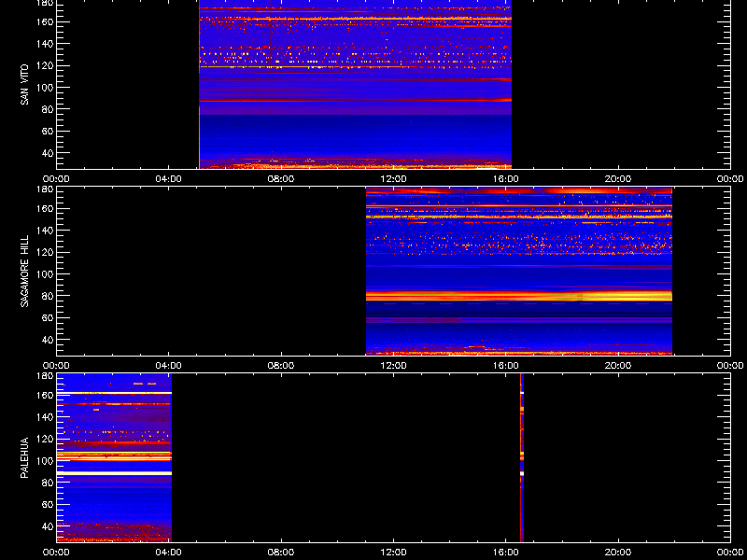Click the 08:00 tick label under Sagamore Hill plot

pos(281,366)
